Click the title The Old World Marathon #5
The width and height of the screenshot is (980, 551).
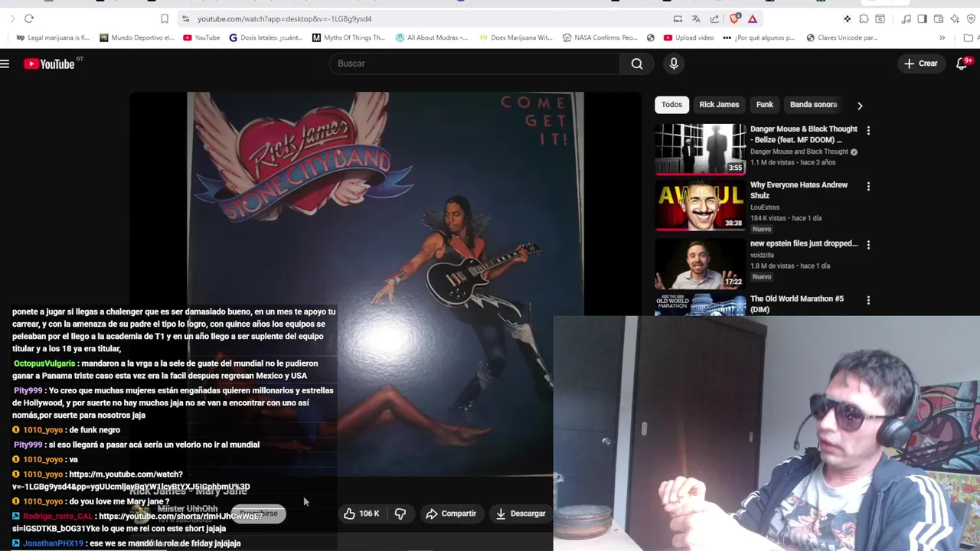pos(797,304)
